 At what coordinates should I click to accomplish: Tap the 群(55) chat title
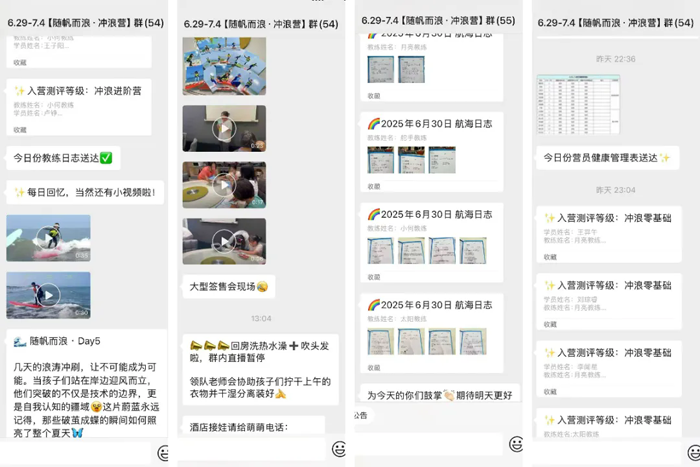tap(438, 20)
